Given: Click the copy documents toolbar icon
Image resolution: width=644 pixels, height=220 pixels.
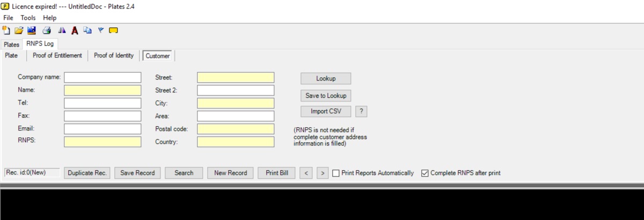Looking at the screenshot, I should 87,30.
